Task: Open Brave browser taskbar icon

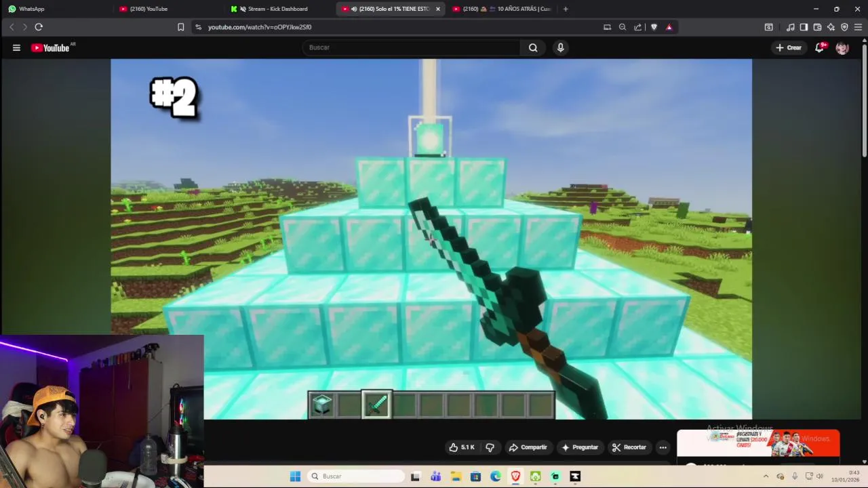Action: click(515, 476)
